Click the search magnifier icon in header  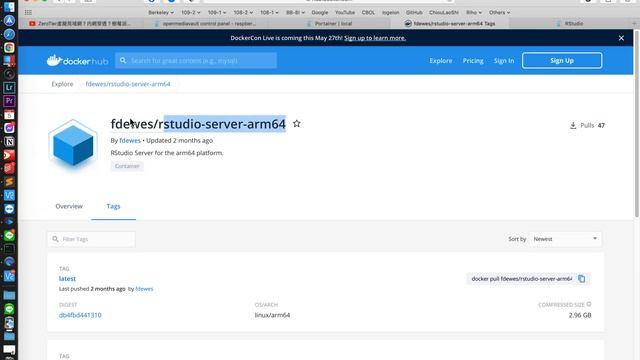coord(123,60)
